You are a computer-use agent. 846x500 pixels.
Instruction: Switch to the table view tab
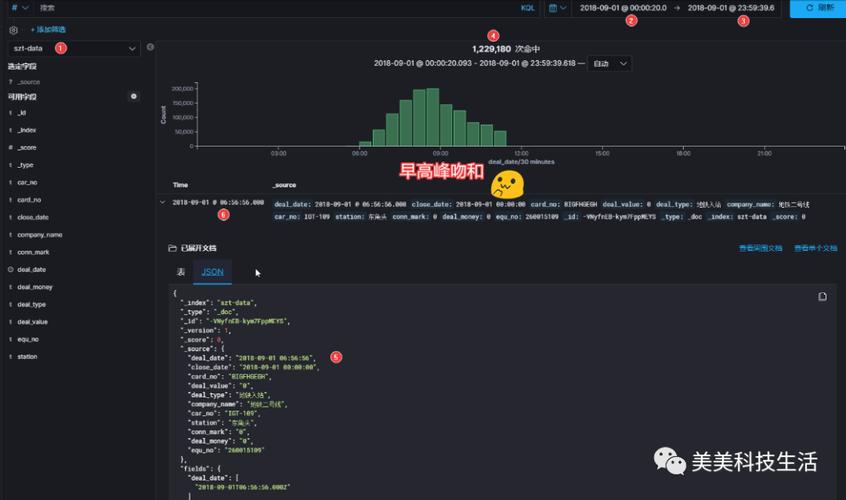[181, 272]
